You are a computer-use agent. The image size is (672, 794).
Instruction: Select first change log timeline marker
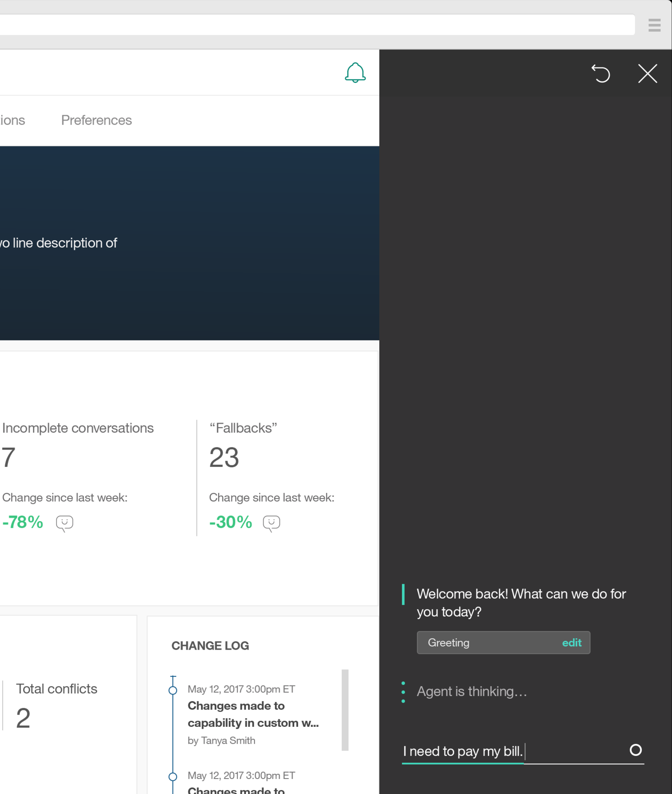coord(173,690)
